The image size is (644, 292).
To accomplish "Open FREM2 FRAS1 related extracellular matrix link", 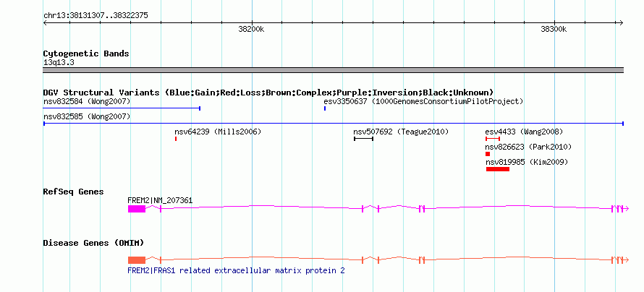I will point(236,271).
